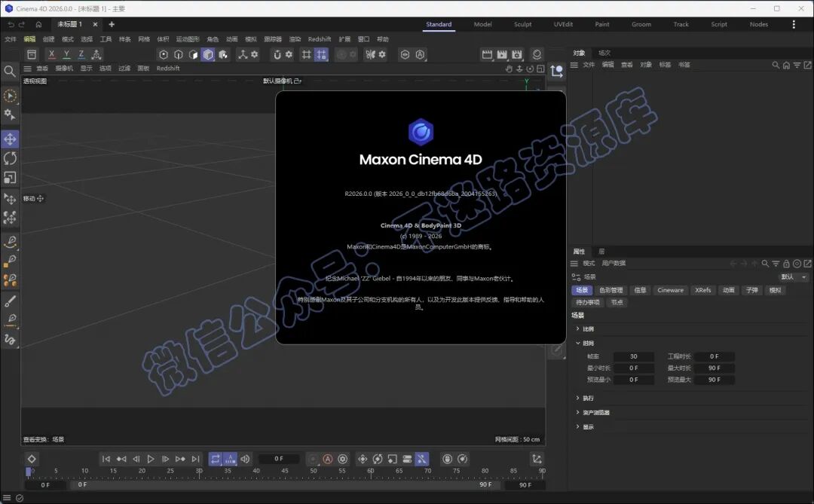
Task: Expand the 执行 section
Action: pyautogui.click(x=585, y=398)
